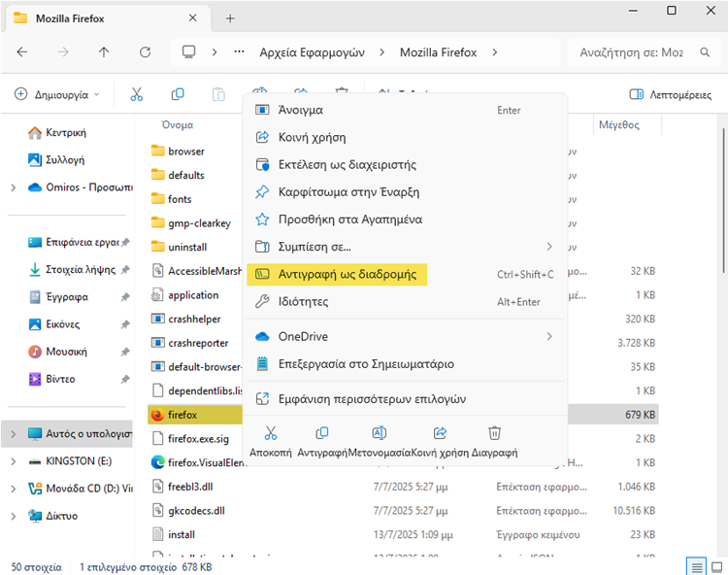Choose Κοινή χρήση menu entry
Image resolution: width=728 pixels, height=575 pixels.
[x=405, y=137]
